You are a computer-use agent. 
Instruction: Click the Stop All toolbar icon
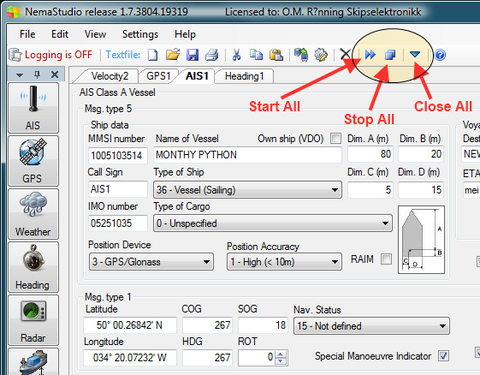click(x=390, y=55)
